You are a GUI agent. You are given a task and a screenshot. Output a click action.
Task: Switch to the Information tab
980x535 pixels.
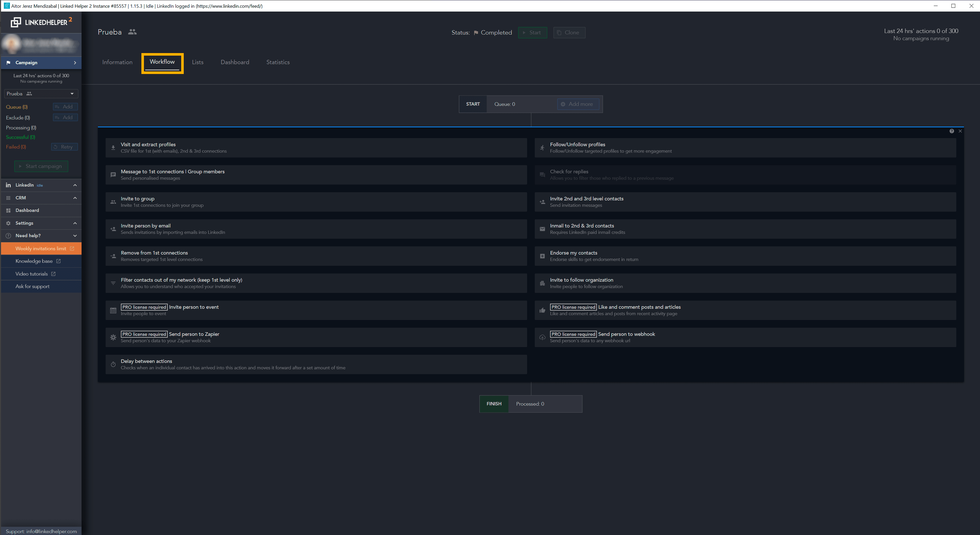(117, 62)
